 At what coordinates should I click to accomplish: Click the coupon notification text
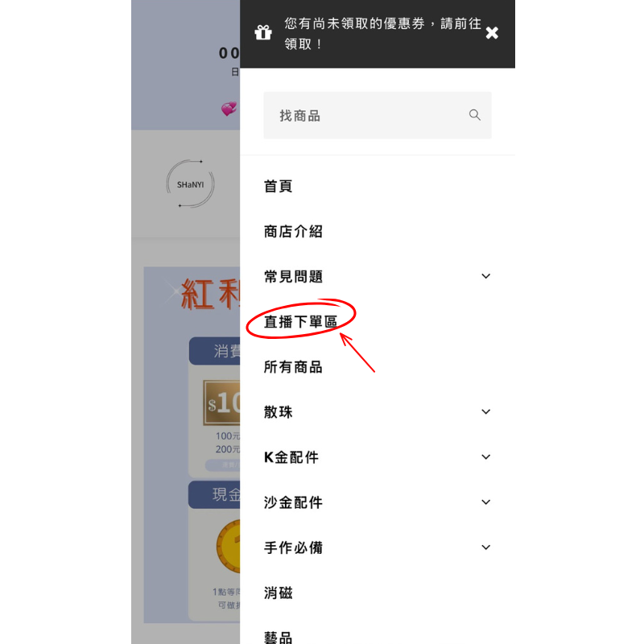pos(383,33)
